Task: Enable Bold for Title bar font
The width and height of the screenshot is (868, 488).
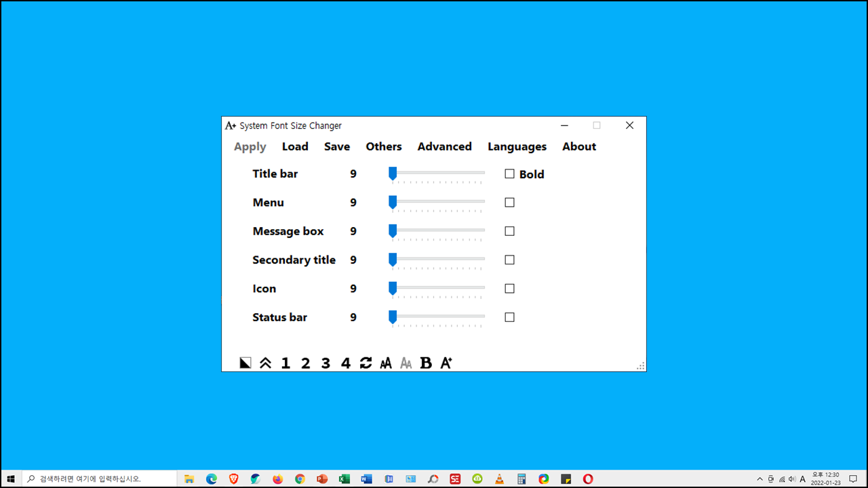Action: [510, 174]
